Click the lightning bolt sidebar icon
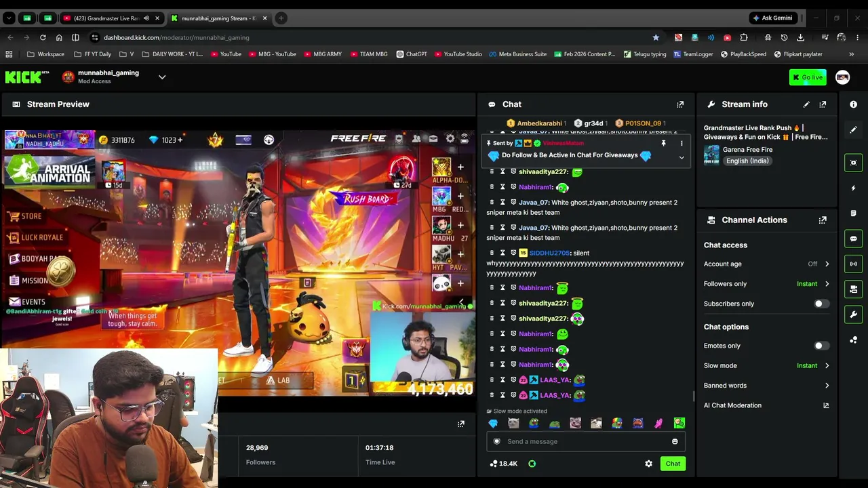This screenshot has height=488, width=868. (x=854, y=188)
